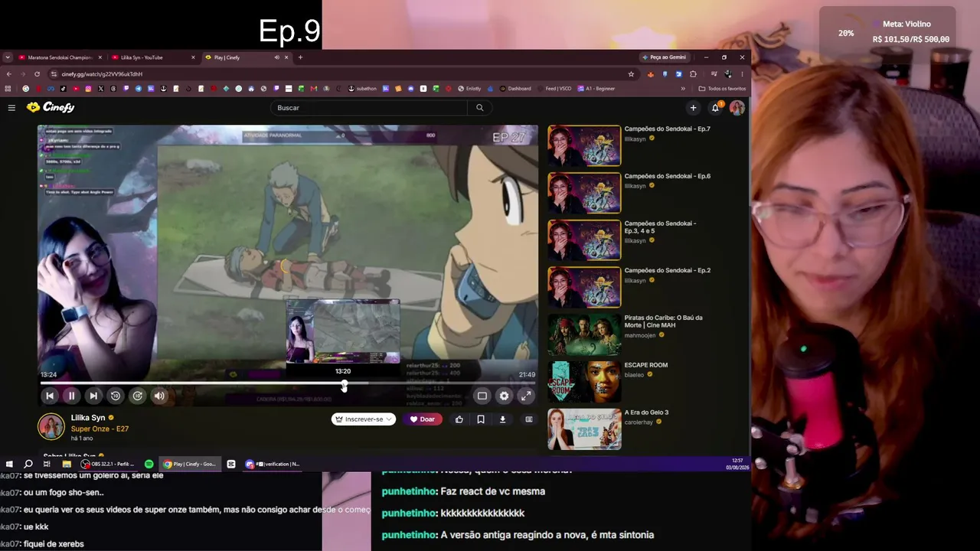Open Windows taskbar search
Viewport: 980px width, 551px height.
(x=28, y=464)
